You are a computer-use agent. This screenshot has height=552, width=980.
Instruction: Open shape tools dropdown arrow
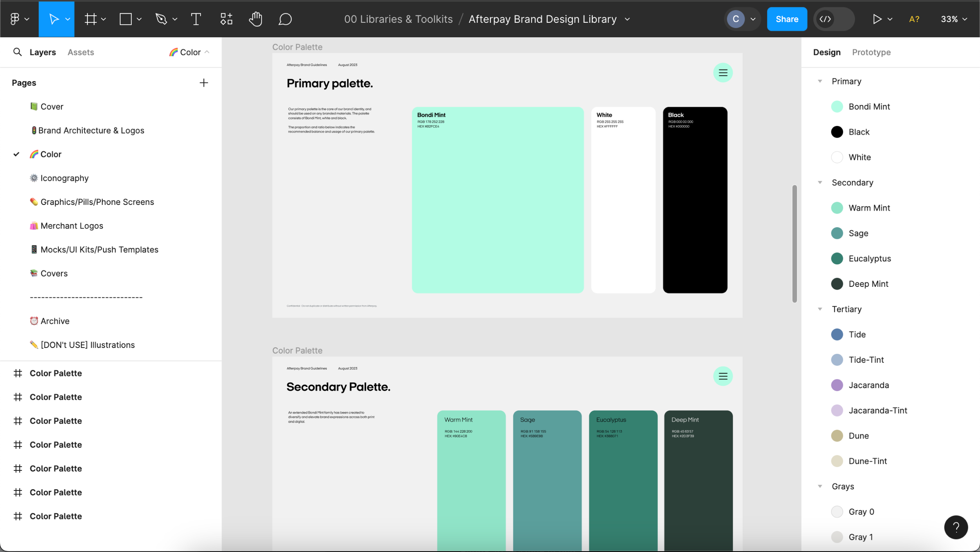pyautogui.click(x=139, y=19)
